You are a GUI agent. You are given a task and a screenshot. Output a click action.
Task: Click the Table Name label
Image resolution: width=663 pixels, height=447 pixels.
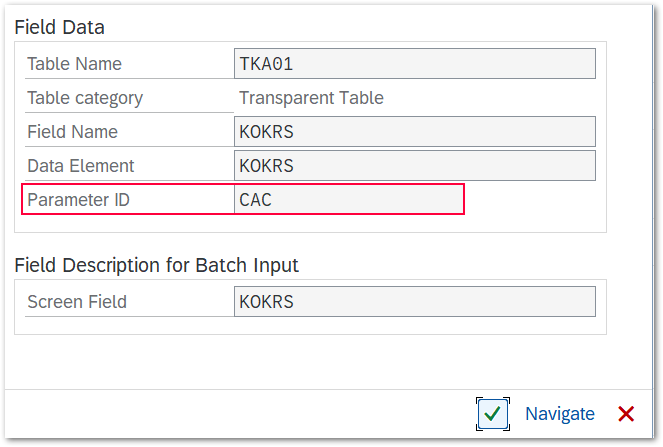click(74, 64)
